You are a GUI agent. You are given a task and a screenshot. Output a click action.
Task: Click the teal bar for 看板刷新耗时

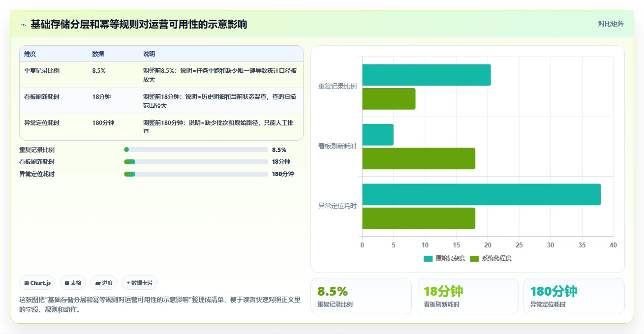click(378, 134)
